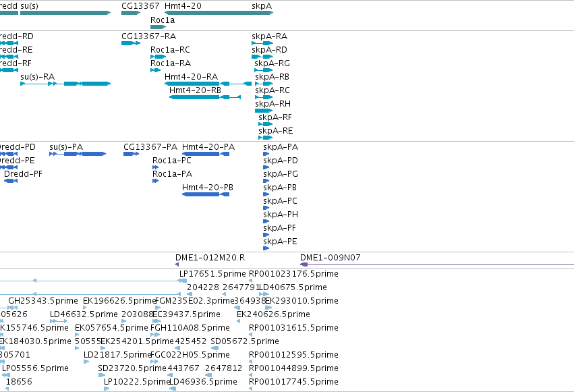Open the Hmt4-20-PA protein label
The height and width of the screenshot is (392, 574).
pyautogui.click(x=208, y=147)
